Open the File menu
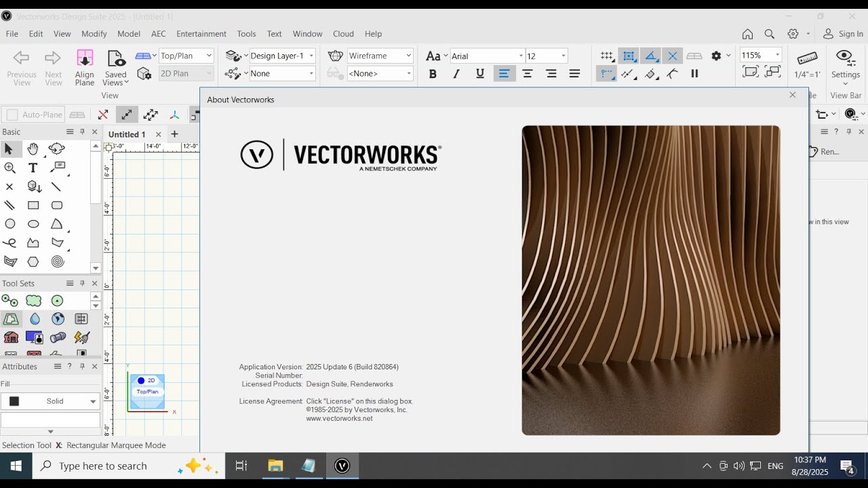Image resolution: width=868 pixels, height=488 pixels. (12, 34)
